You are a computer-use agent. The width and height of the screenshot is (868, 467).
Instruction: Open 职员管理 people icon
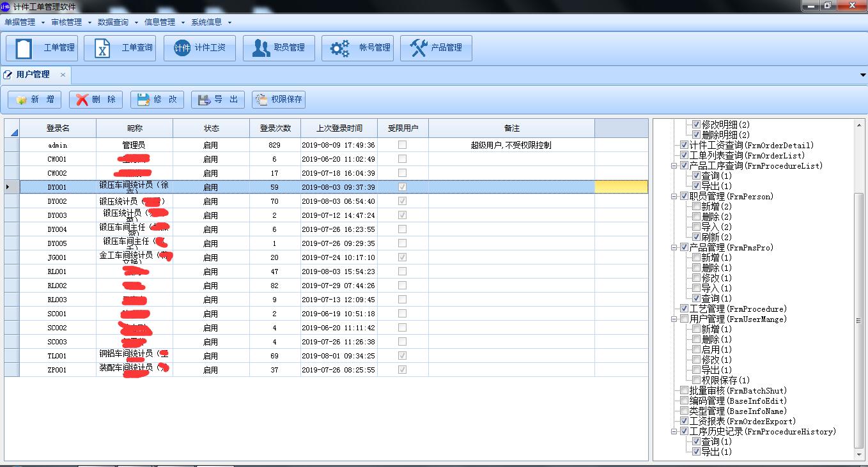coord(261,48)
